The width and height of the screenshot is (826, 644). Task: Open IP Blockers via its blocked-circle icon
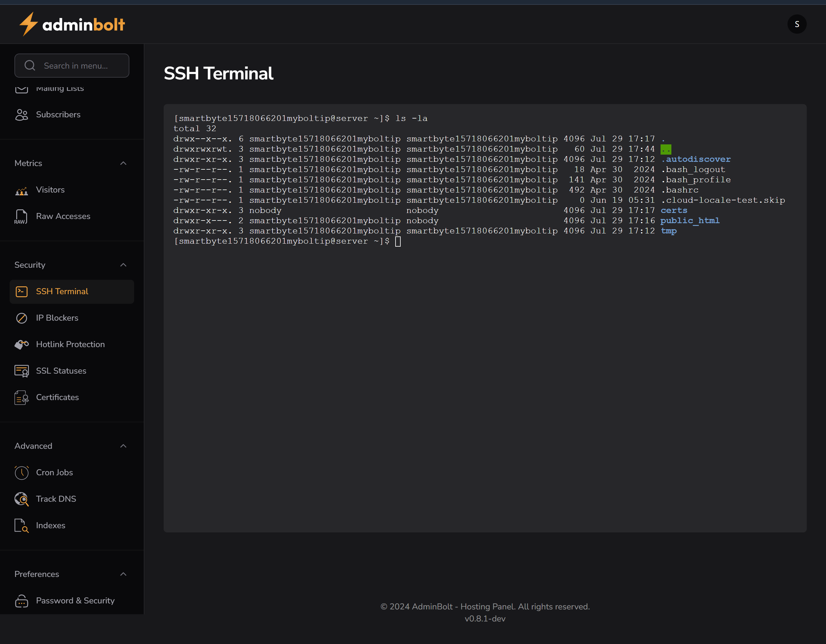(x=22, y=318)
